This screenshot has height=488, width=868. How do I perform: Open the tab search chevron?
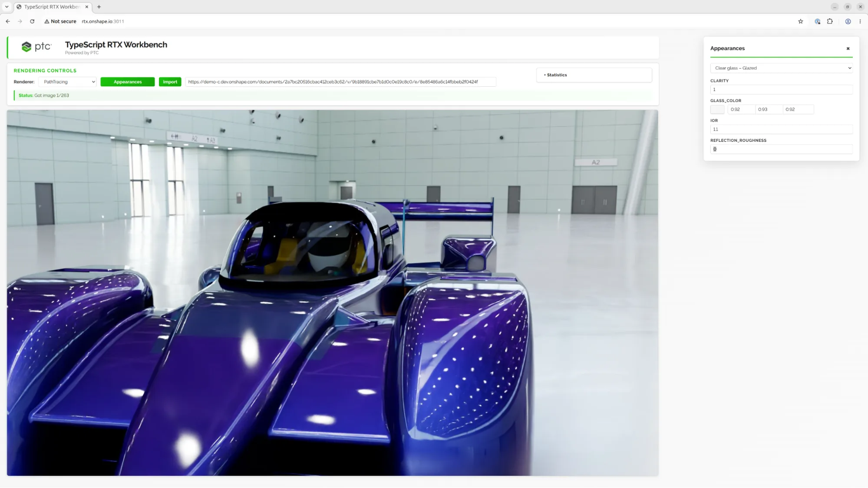pos(7,7)
